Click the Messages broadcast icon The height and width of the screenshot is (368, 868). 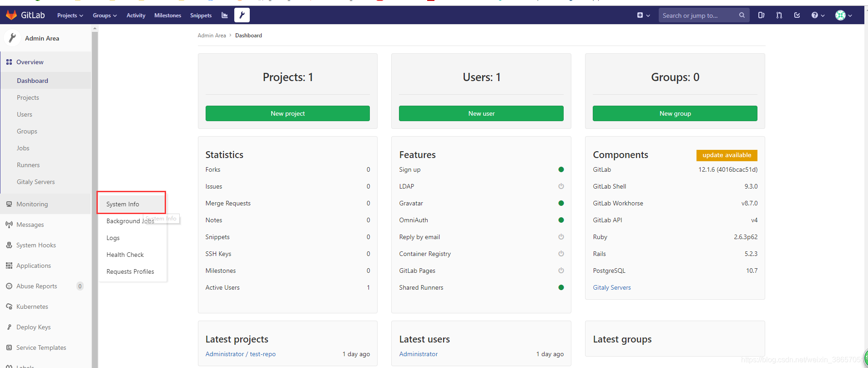[x=9, y=225]
